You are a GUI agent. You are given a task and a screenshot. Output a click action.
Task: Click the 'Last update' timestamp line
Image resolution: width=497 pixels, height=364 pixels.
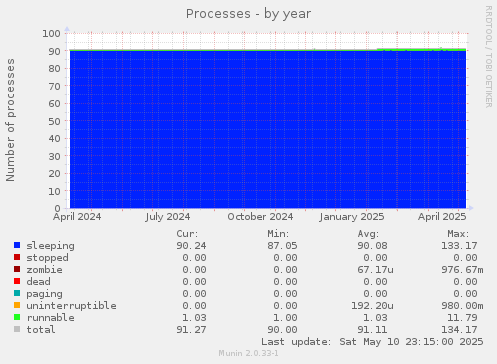372,342
